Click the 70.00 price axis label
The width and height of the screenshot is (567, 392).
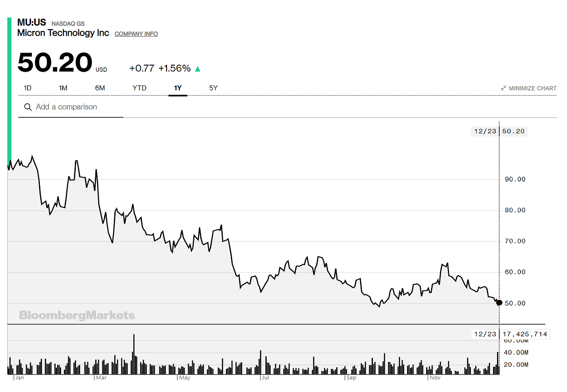point(515,241)
